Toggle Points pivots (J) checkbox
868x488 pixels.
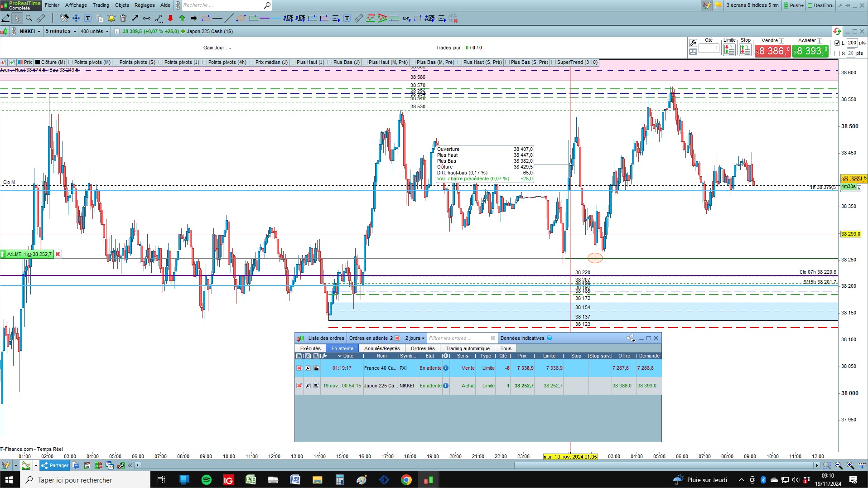(x=161, y=63)
